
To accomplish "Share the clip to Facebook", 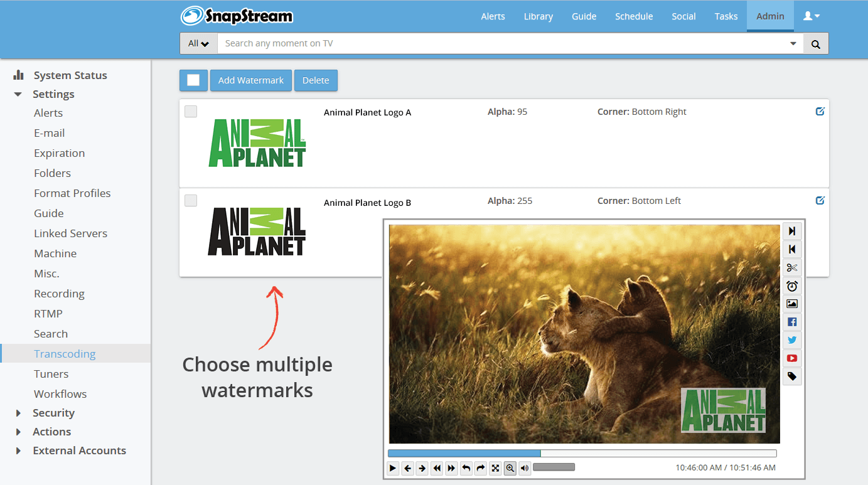I will pos(792,322).
